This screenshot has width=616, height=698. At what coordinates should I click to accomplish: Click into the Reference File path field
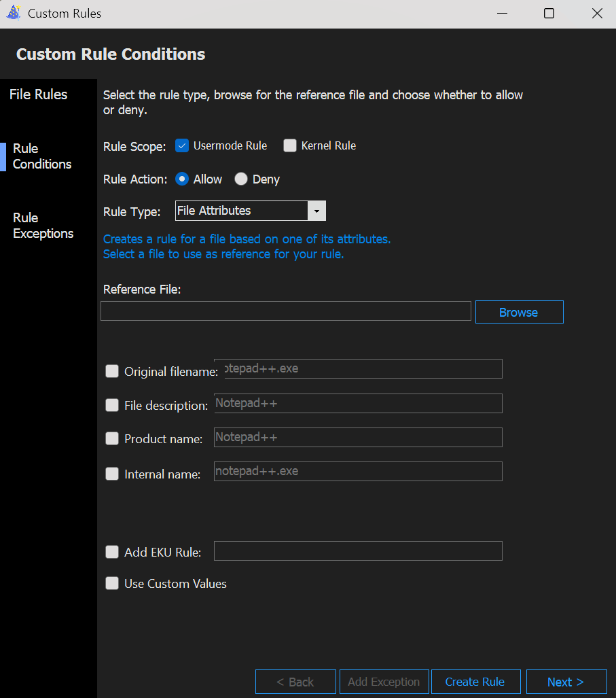tap(285, 311)
